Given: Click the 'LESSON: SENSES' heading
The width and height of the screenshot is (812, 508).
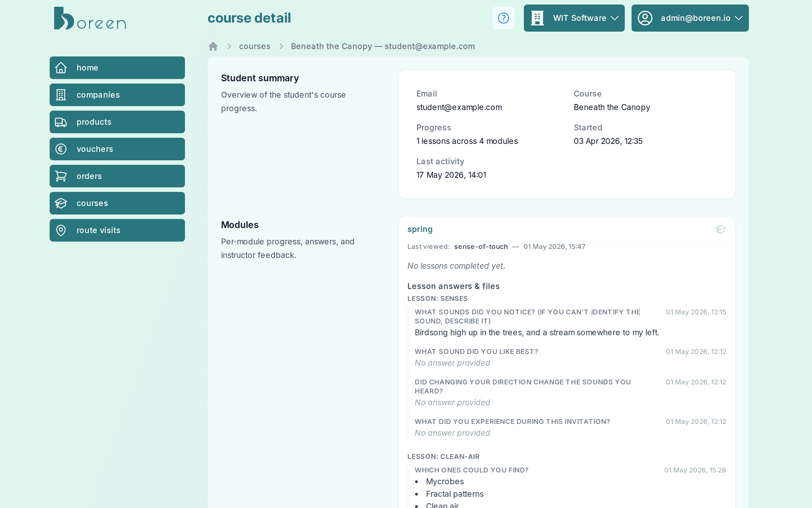Looking at the screenshot, I should (x=437, y=298).
